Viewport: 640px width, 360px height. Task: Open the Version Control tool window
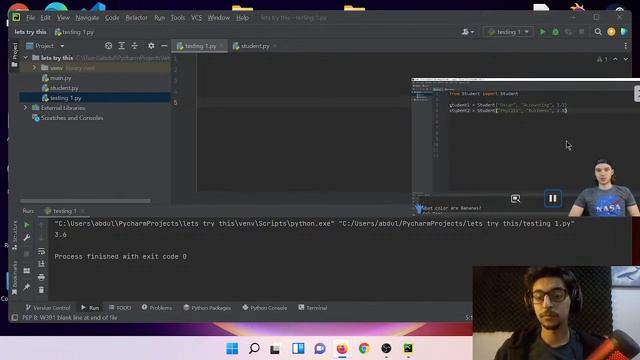point(48,308)
